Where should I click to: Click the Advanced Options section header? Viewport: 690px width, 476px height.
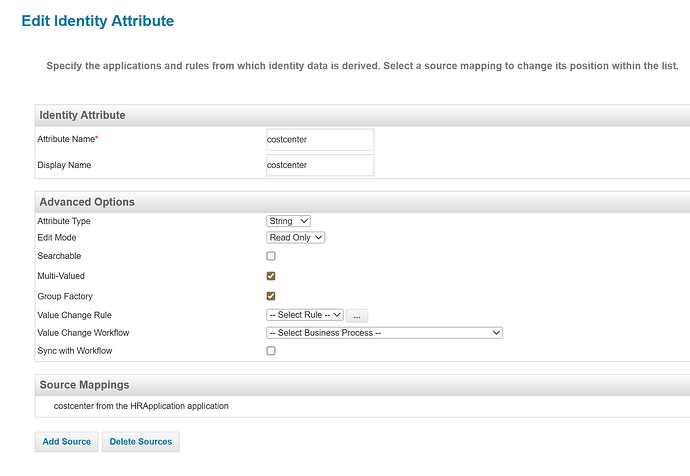87,202
